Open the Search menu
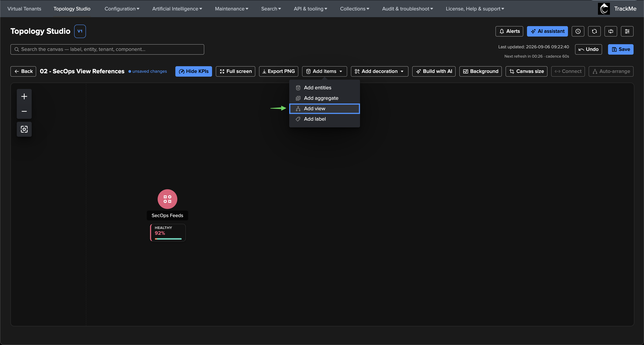 click(271, 9)
